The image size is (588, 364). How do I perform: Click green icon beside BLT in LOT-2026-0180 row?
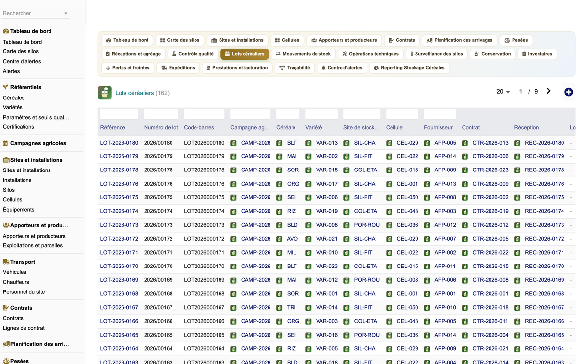(279, 143)
